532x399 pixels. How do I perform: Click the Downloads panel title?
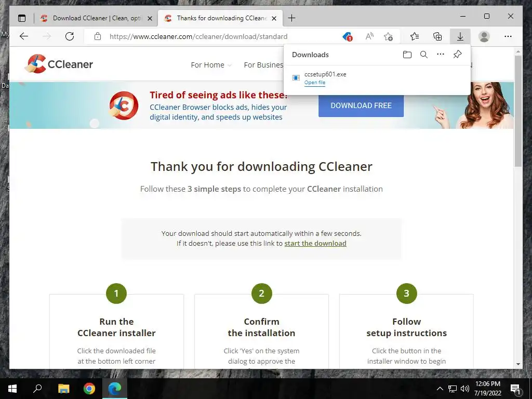tap(310, 55)
